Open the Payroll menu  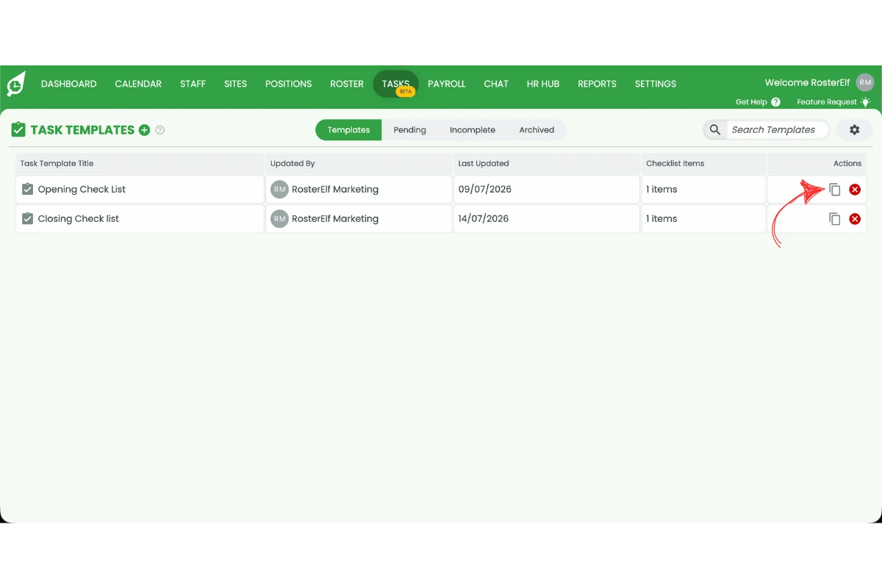(x=447, y=84)
